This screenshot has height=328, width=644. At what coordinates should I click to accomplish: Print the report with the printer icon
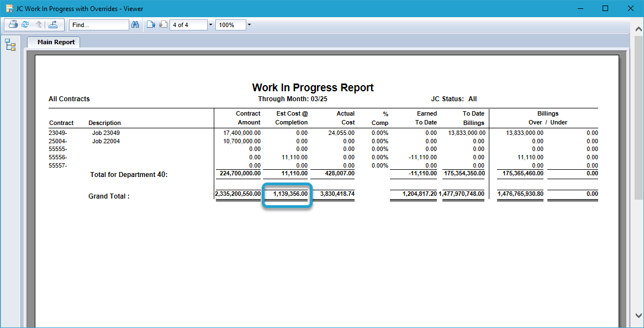13,25
